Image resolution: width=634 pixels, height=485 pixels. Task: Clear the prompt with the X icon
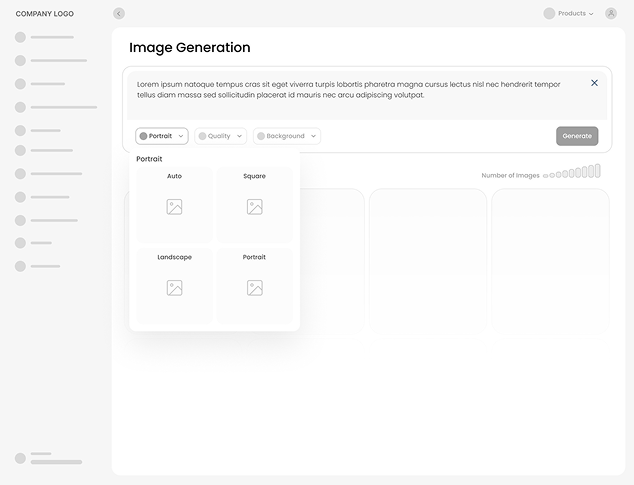[x=594, y=83]
